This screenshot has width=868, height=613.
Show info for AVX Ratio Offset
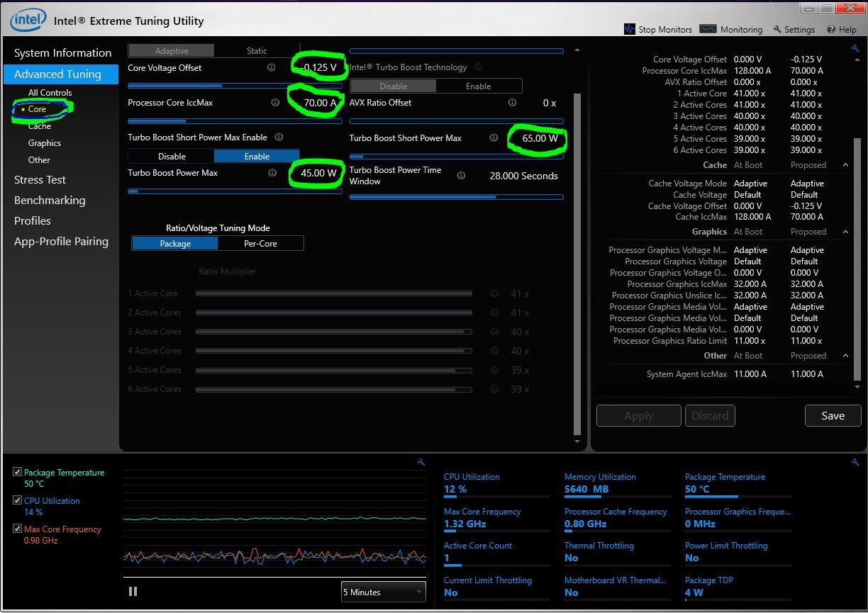(512, 102)
